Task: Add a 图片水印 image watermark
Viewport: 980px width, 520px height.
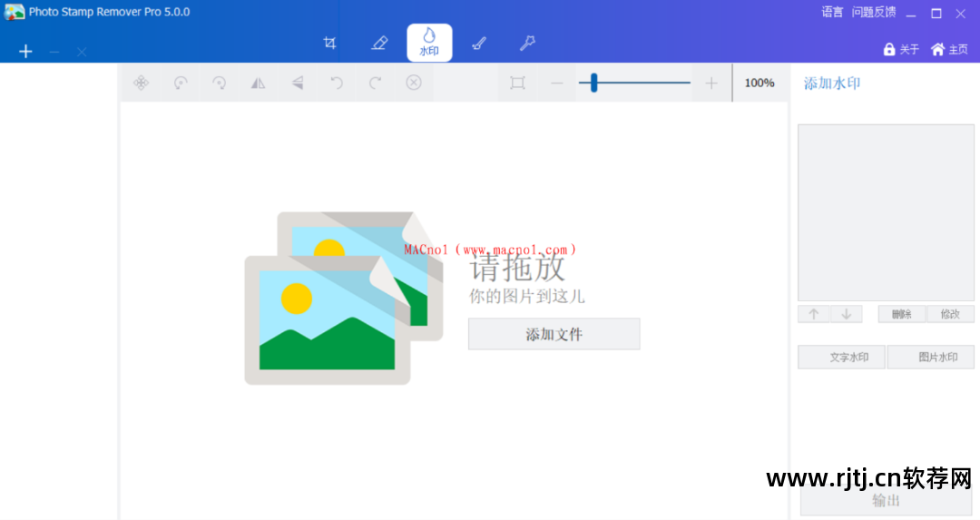Action: coord(931,357)
